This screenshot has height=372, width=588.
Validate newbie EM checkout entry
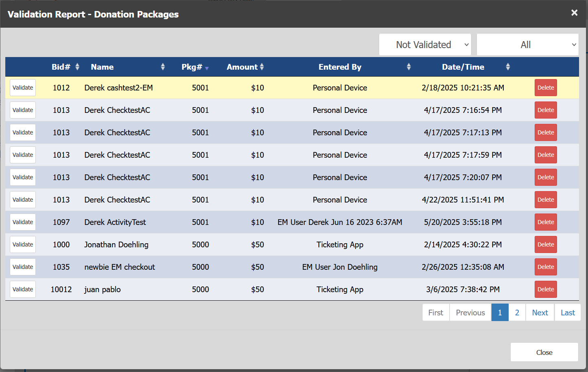click(x=23, y=267)
